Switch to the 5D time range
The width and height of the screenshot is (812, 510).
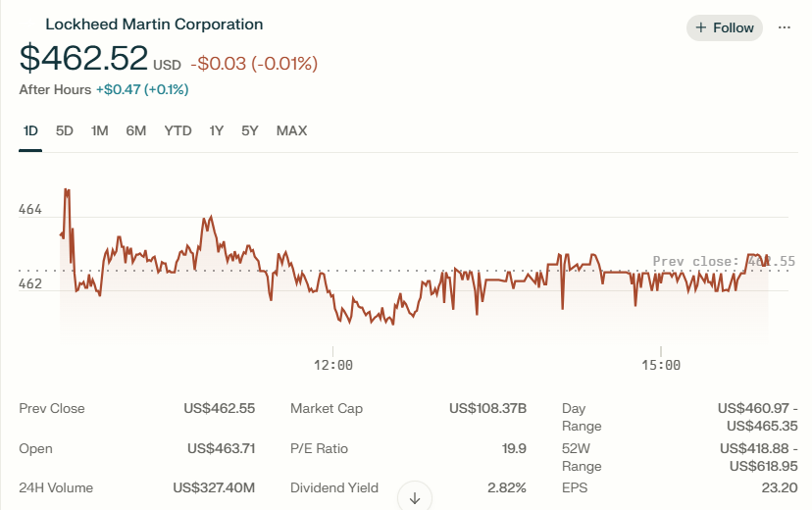[x=64, y=131]
